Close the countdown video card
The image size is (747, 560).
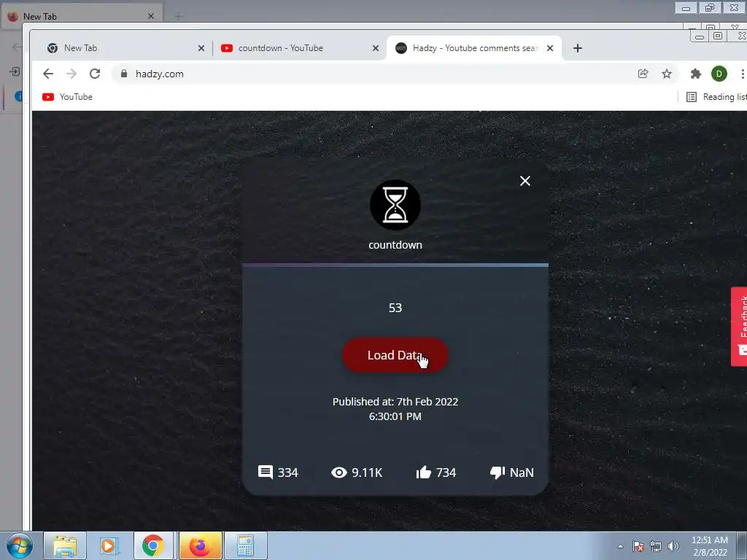click(x=525, y=181)
